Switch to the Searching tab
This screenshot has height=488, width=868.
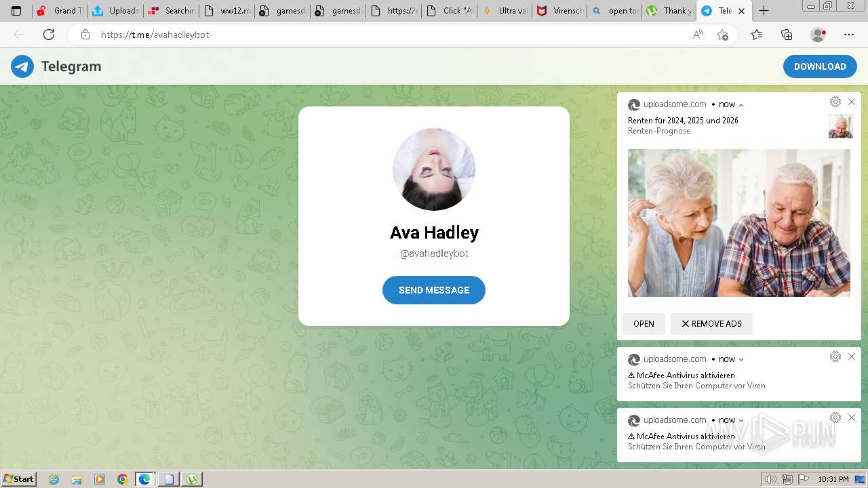(x=171, y=11)
